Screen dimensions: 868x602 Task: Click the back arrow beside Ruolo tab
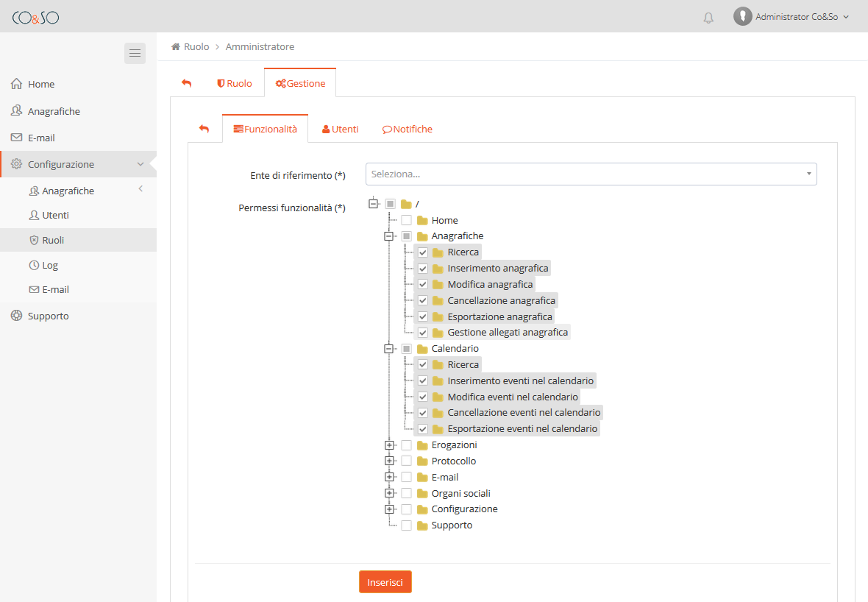pos(187,83)
